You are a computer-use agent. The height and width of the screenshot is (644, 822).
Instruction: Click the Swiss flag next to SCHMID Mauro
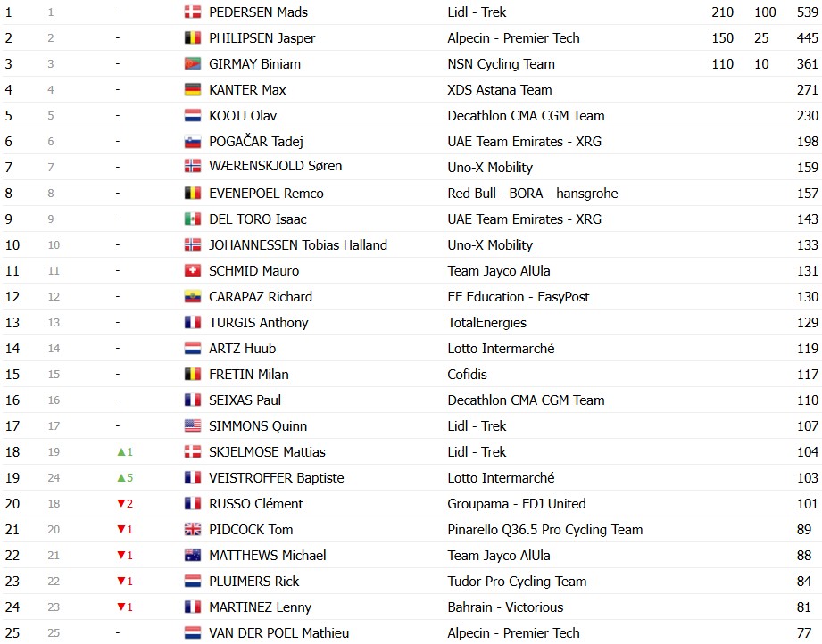coord(193,271)
